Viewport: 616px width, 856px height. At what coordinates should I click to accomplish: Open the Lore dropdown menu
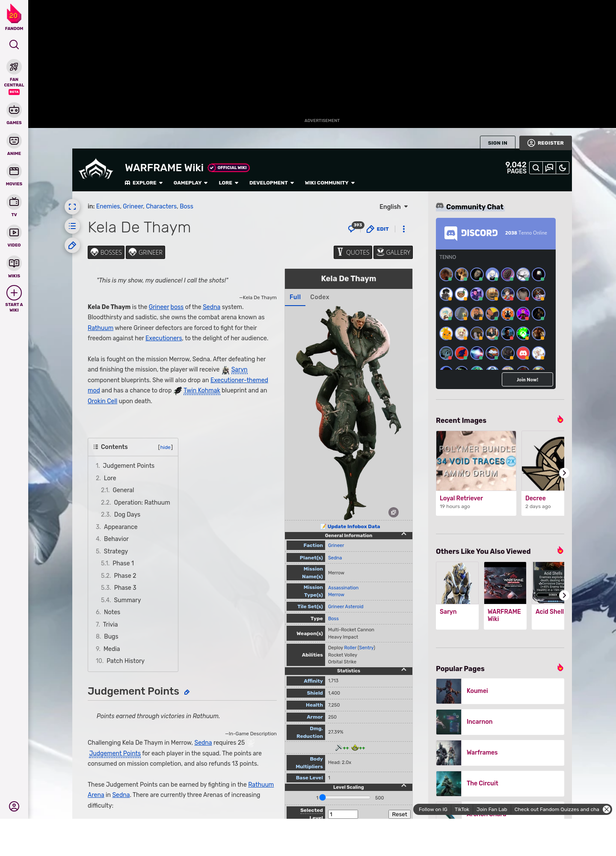228,183
